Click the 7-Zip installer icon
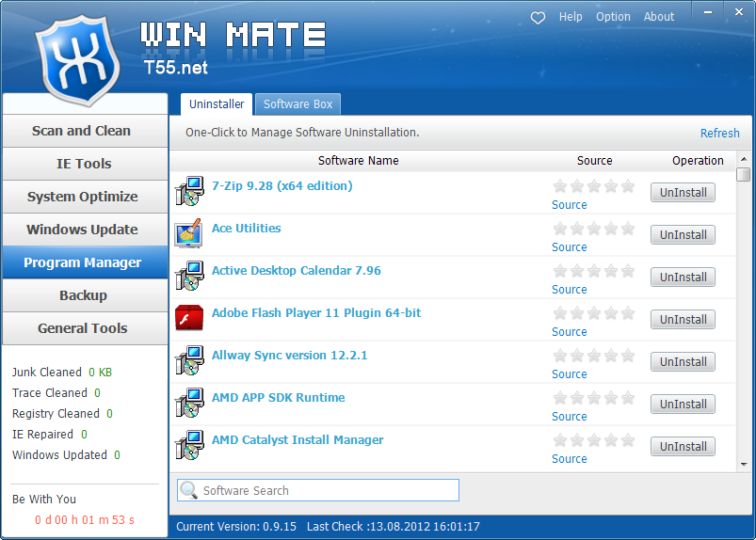This screenshot has height=540, width=756. [189, 191]
